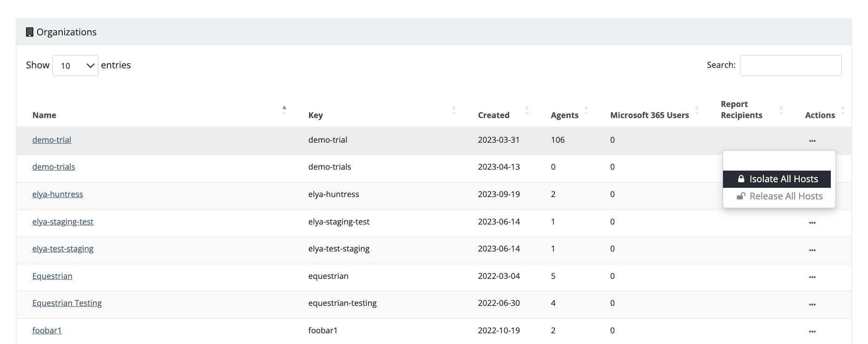Select the demo-trials key cell
The image size is (868, 344).
click(329, 167)
